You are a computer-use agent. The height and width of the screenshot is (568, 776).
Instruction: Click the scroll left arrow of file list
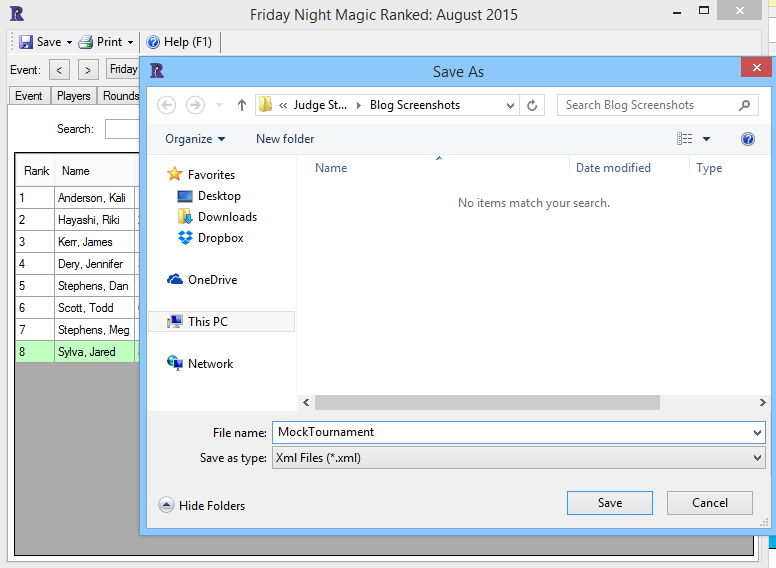[306, 403]
